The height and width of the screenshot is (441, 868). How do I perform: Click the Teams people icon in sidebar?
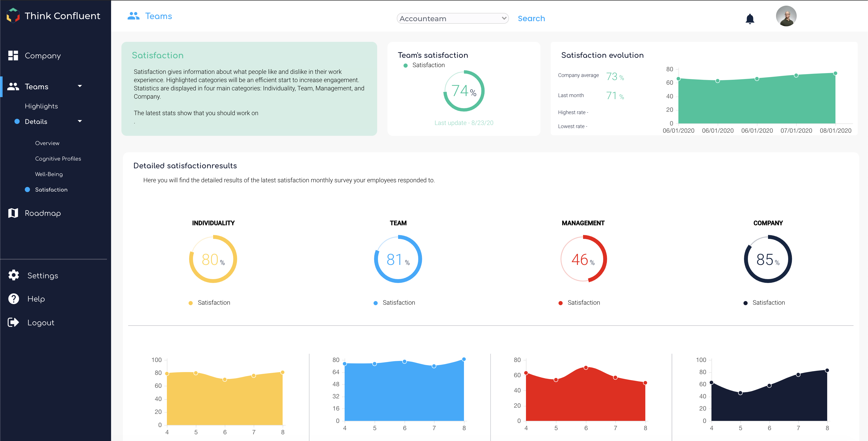tap(13, 86)
